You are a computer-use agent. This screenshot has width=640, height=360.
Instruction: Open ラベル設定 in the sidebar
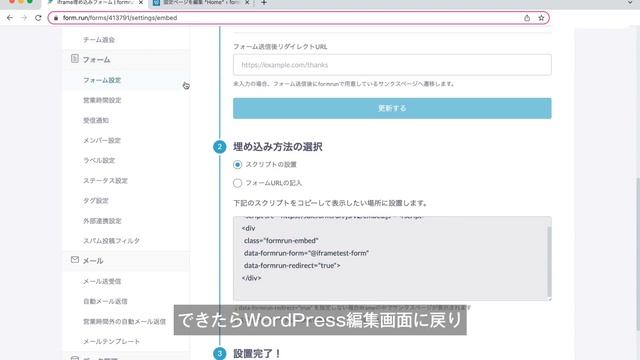click(x=99, y=160)
